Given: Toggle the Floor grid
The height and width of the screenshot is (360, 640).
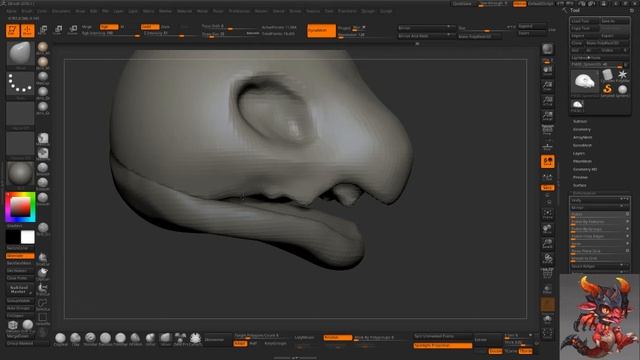Looking at the screenshot, I should [547, 146].
